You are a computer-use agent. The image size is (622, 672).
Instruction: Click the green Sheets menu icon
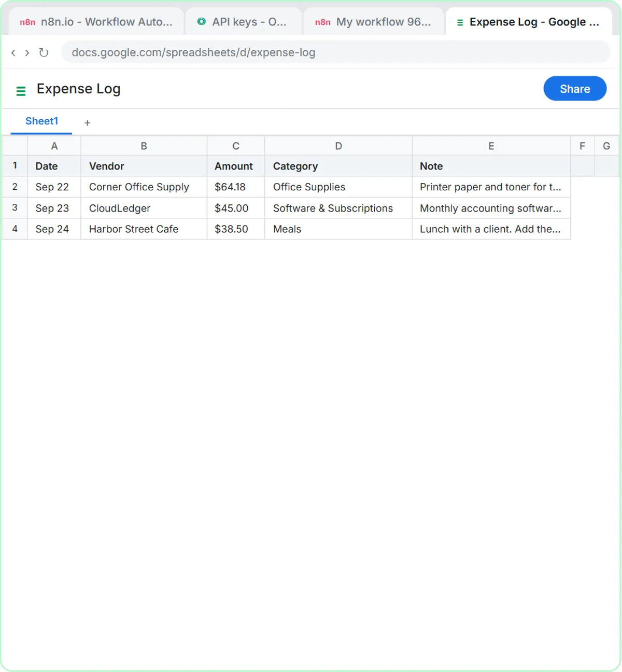click(21, 91)
